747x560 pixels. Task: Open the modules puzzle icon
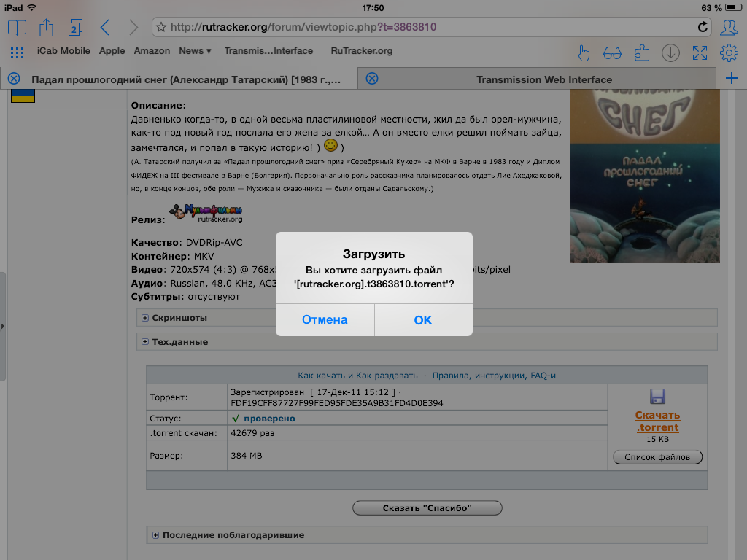(x=642, y=52)
